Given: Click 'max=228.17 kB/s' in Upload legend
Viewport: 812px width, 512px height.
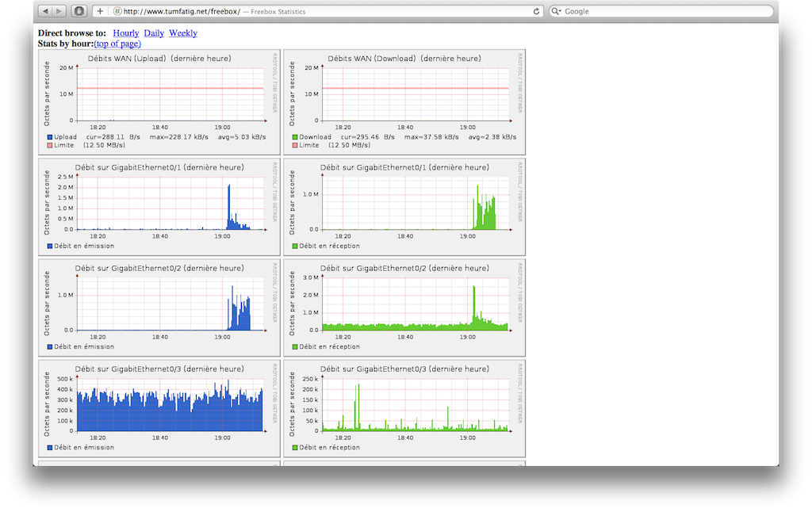Looking at the screenshot, I should 179,137.
